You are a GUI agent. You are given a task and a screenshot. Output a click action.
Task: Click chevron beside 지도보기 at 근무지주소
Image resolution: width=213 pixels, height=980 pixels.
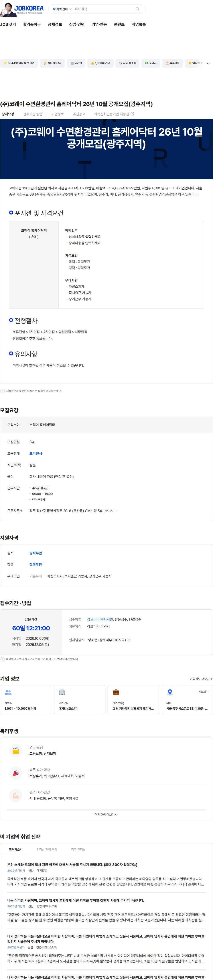point(117,511)
